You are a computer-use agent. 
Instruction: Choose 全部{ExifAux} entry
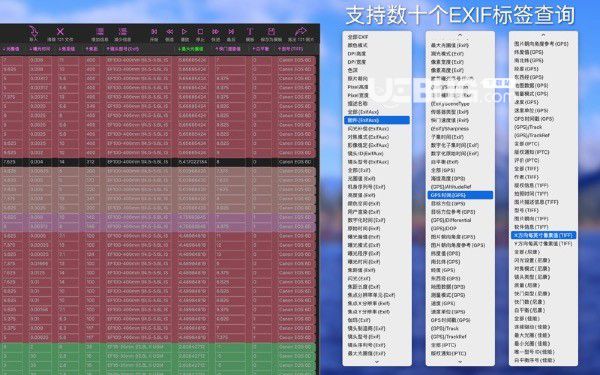pos(363,112)
